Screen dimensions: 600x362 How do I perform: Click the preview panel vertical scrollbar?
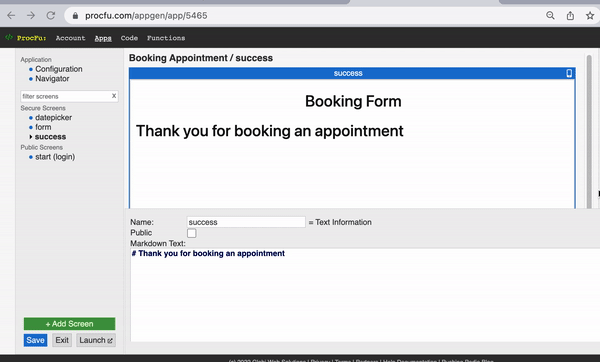(x=589, y=131)
